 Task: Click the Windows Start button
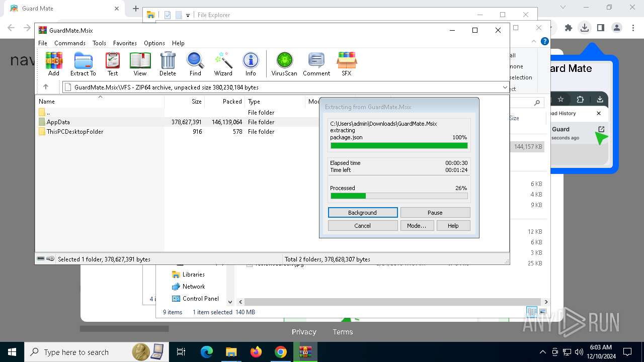(x=12, y=352)
